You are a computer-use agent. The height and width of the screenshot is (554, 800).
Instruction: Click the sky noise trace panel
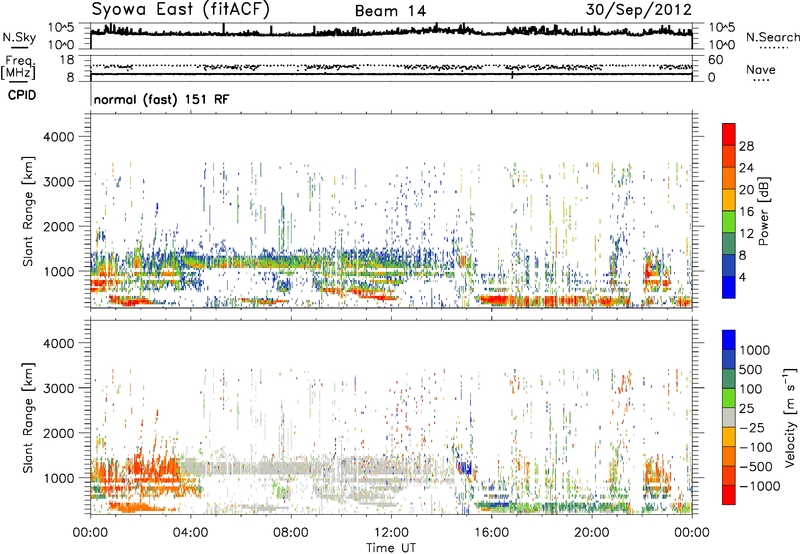(391, 36)
